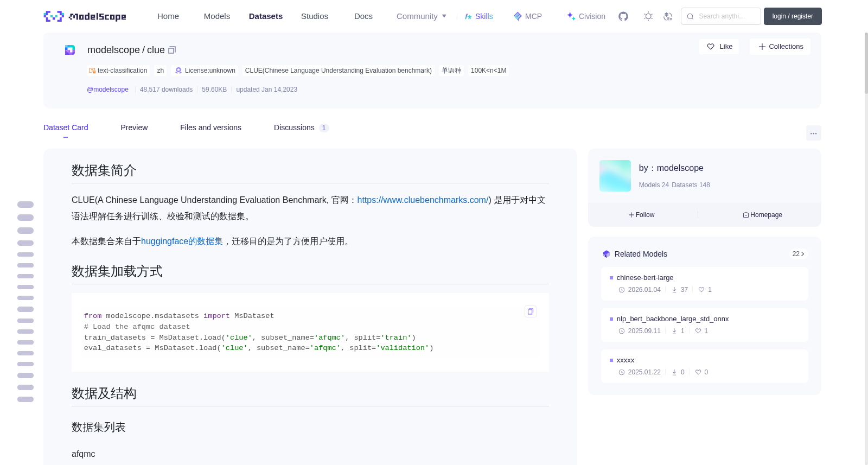The image size is (868, 465).
Task: Click the Related Models cube icon
Action: [x=607, y=254]
